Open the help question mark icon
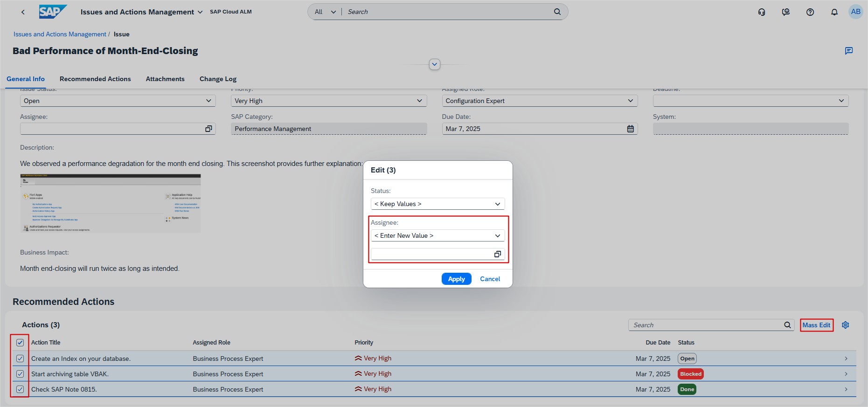 [x=810, y=12]
